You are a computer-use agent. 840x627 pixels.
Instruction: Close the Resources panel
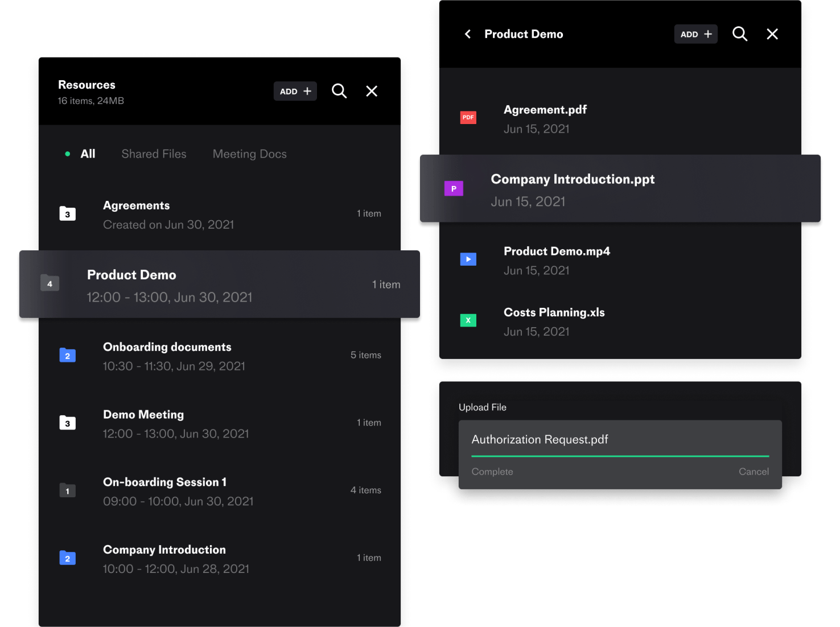point(372,91)
